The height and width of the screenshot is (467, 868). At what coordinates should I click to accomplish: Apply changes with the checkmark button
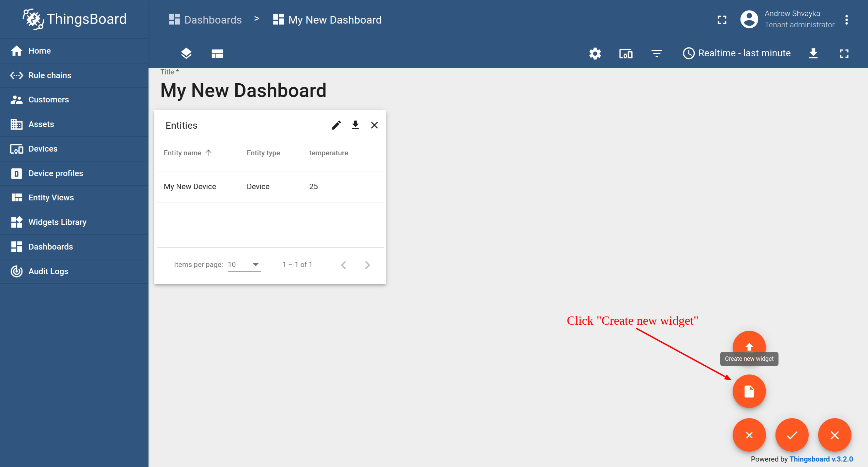click(792, 435)
